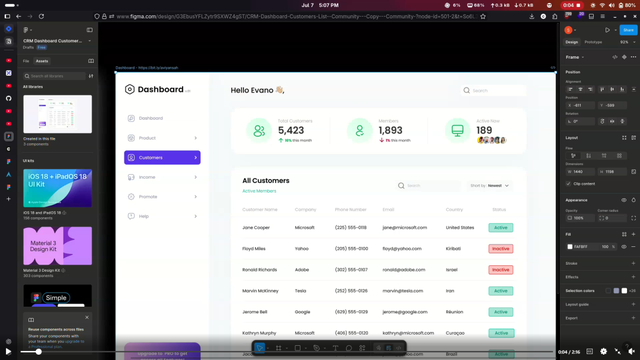
Task: Close the reuse components banner
Action: 87,317
